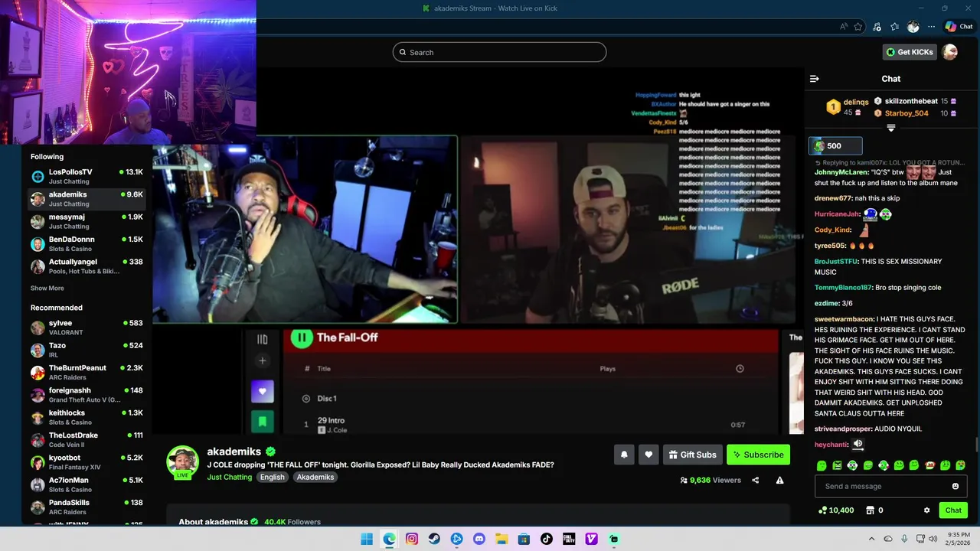This screenshot has width=980, height=551.
Task: Open PandaSkills recommended channel
Action: [x=86, y=507]
